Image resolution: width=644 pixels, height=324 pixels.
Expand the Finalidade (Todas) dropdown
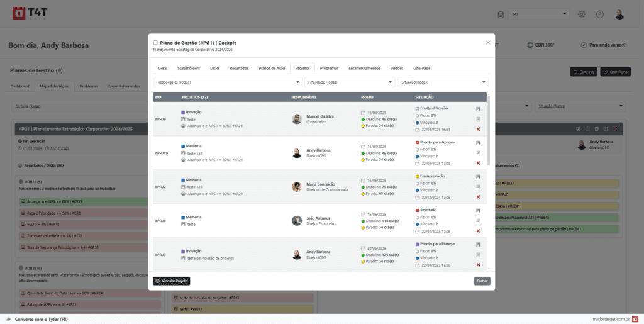(x=350, y=82)
